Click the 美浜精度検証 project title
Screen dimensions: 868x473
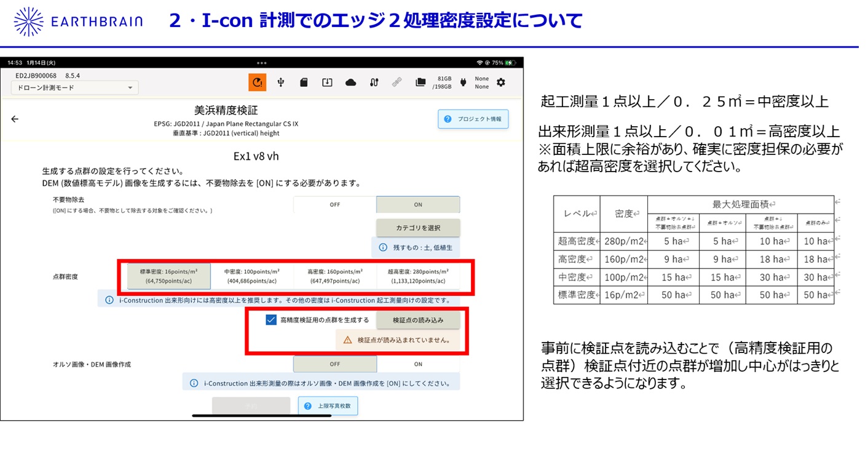(226, 110)
